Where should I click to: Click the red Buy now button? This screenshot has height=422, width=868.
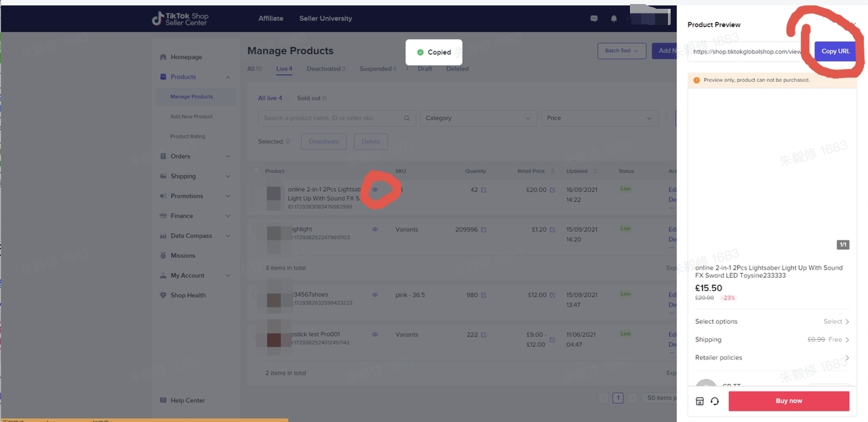tap(789, 401)
